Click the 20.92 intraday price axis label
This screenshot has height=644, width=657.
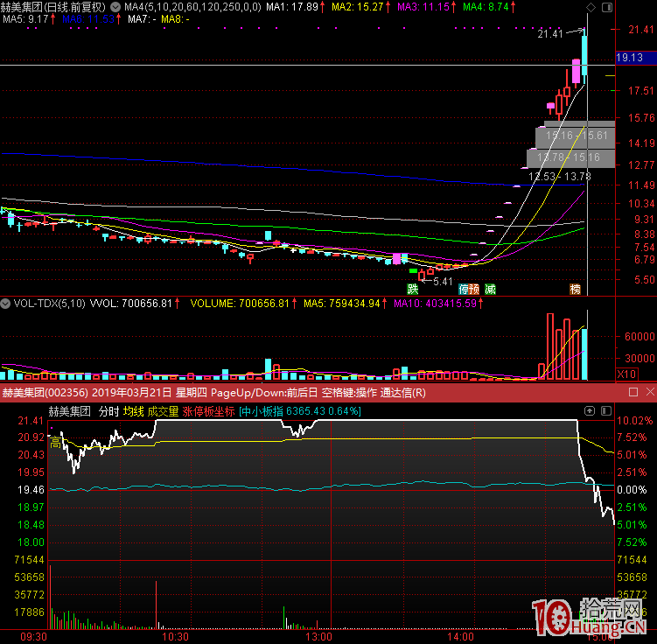tap(31, 437)
